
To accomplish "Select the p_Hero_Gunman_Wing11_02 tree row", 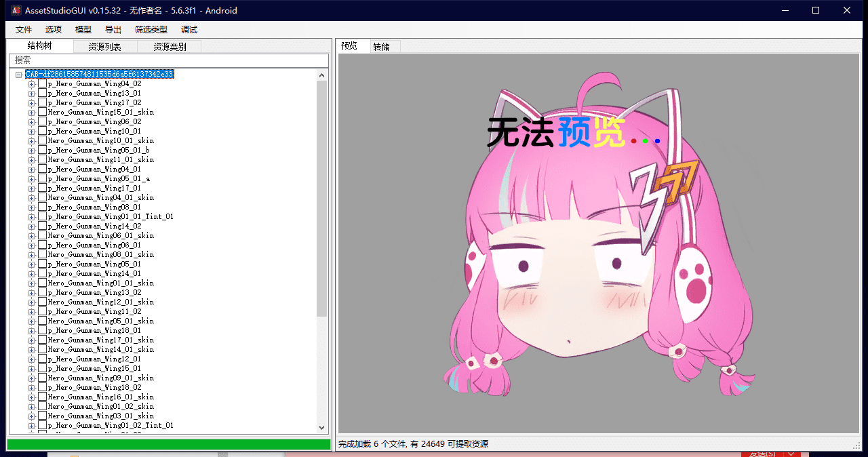I will (x=94, y=312).
